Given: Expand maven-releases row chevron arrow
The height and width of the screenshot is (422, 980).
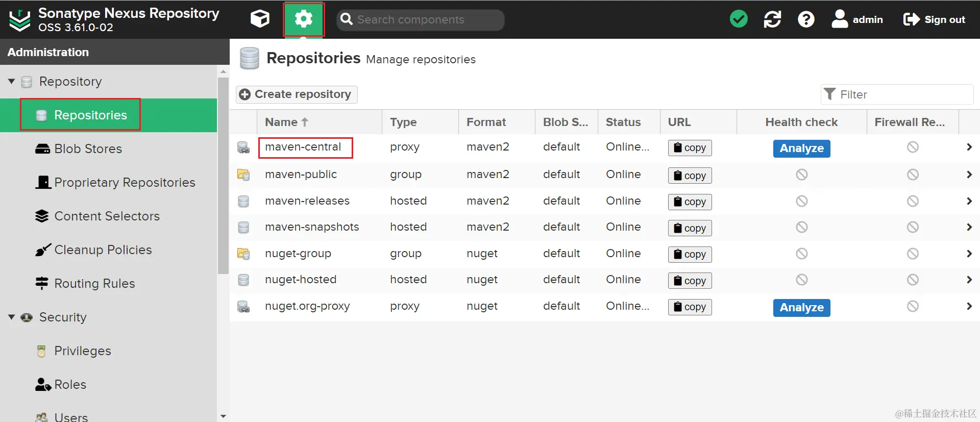Looking at the screenshot, I should pyautogui.click(x=969, y=201).
